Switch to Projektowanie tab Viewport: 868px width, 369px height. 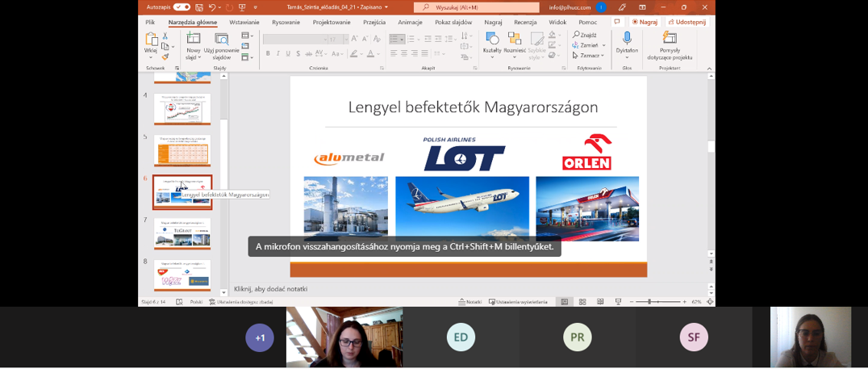click(332, 22)
